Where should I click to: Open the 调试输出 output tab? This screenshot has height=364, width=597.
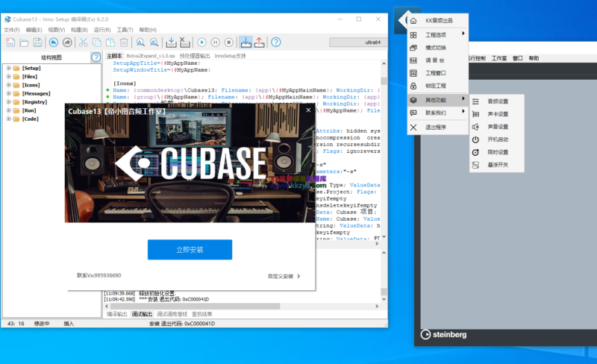142,314
